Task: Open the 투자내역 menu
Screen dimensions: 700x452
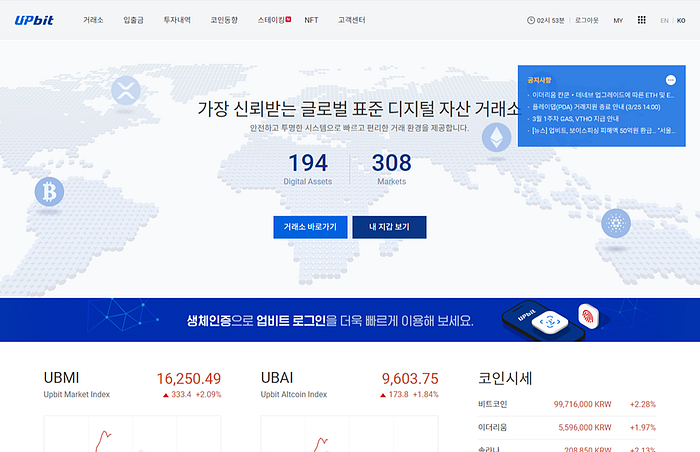Action: pyautogui.click(x=177, y=20)
